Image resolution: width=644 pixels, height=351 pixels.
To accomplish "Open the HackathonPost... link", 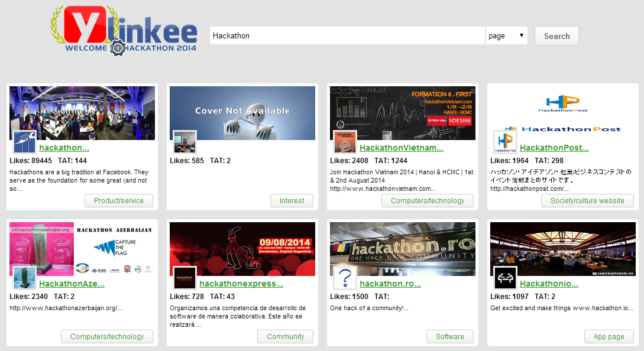I will point(554,148).
